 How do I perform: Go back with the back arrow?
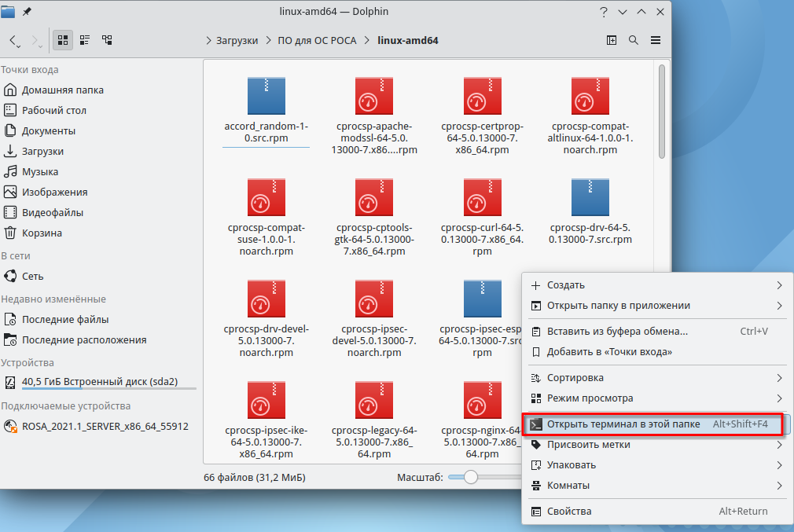coord(15,40)
